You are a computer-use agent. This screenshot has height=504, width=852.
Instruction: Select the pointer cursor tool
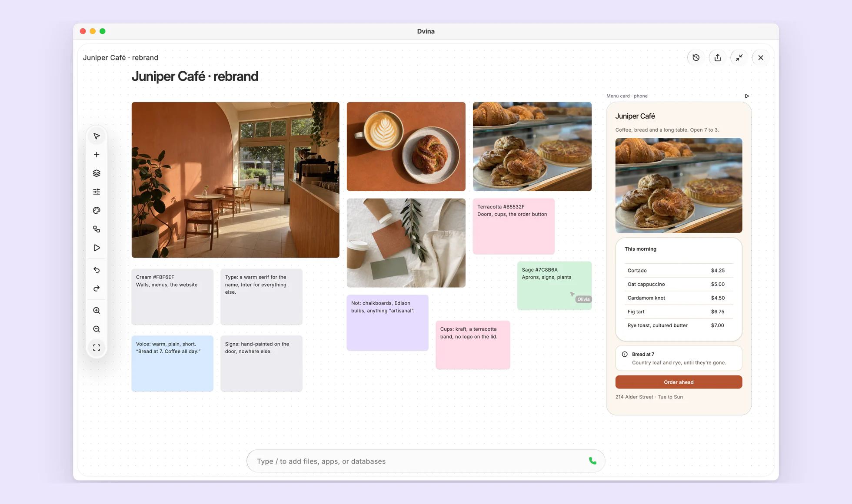tap(97, 136)
